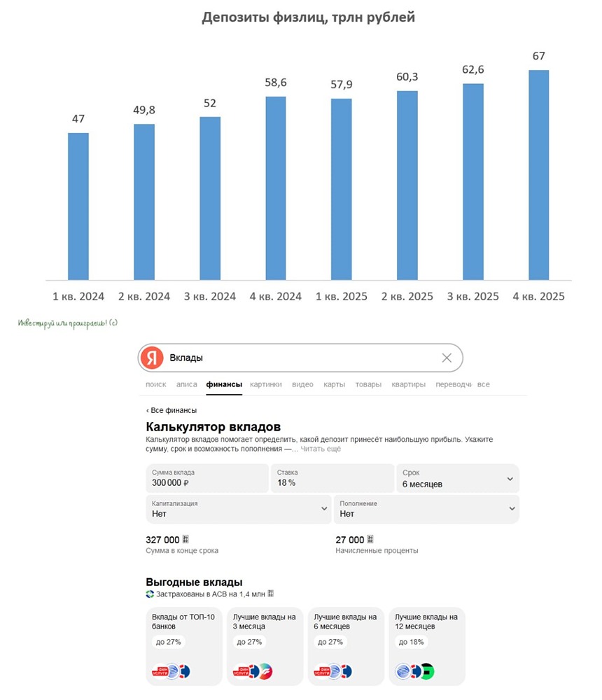Open the Капитализация dropdown
The height and width of the screenshot is (700, 602).
tap(324, 508)
